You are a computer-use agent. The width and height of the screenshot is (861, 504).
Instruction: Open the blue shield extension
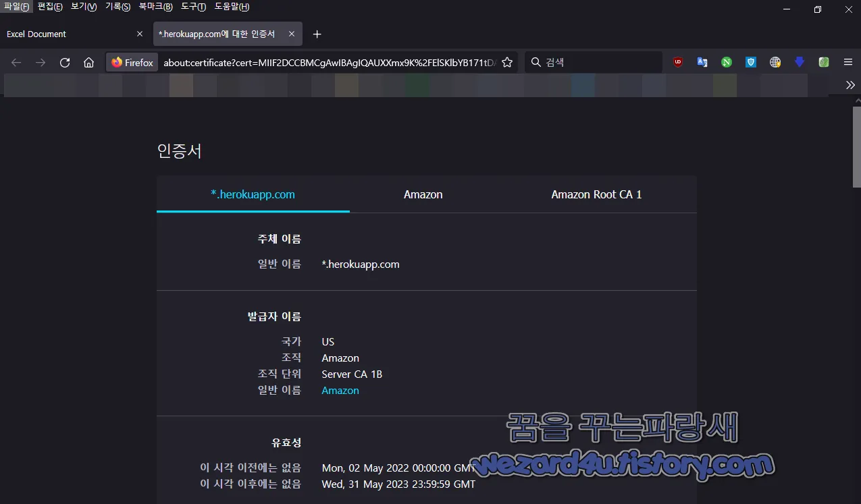[x=751, y=62]
